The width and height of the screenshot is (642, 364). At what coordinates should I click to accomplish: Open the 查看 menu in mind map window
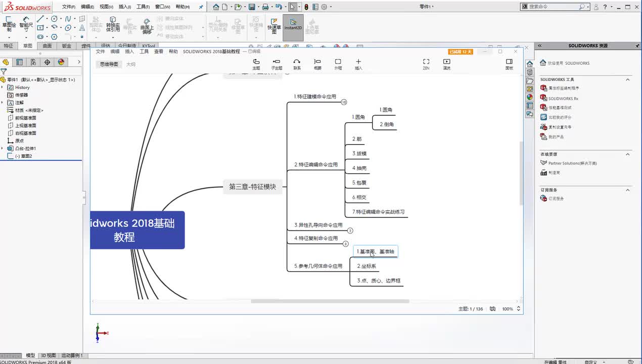[159, 52]
